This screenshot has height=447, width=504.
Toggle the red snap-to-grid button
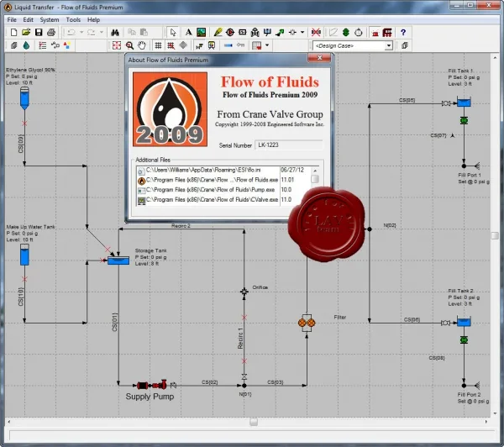point(171,45)
